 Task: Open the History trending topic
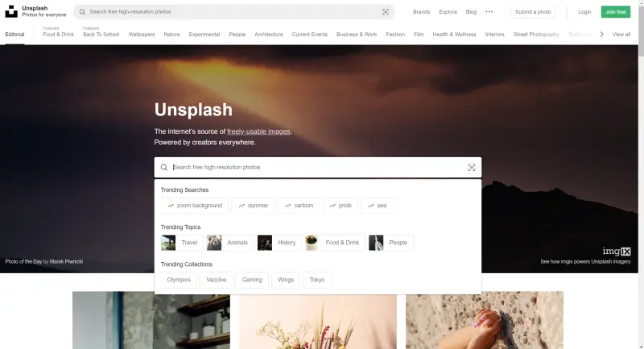click(279, 243)
